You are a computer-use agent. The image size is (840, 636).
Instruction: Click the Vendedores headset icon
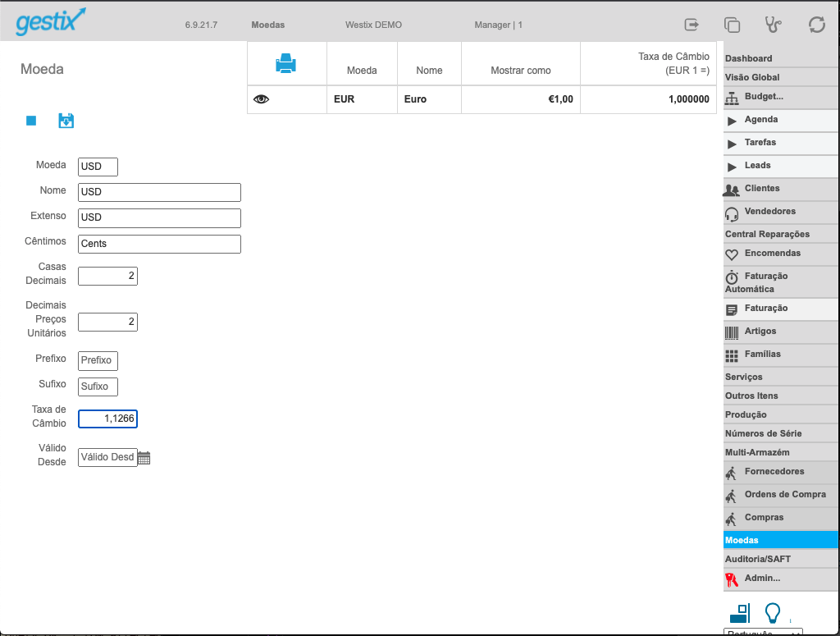(x=731, y=214)
